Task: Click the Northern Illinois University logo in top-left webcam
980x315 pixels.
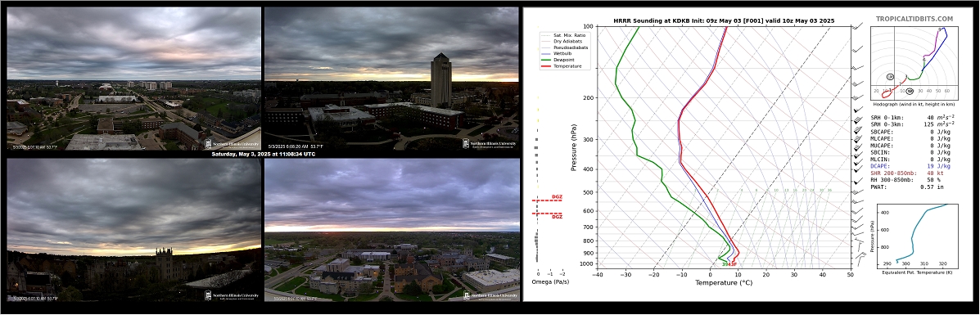Action: [231, 143]
